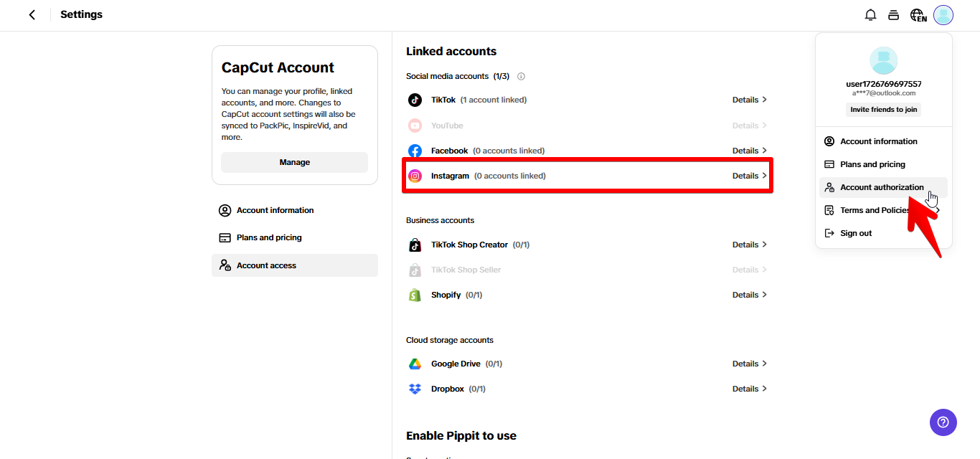Expand Details for Instagram

point(749,176)
